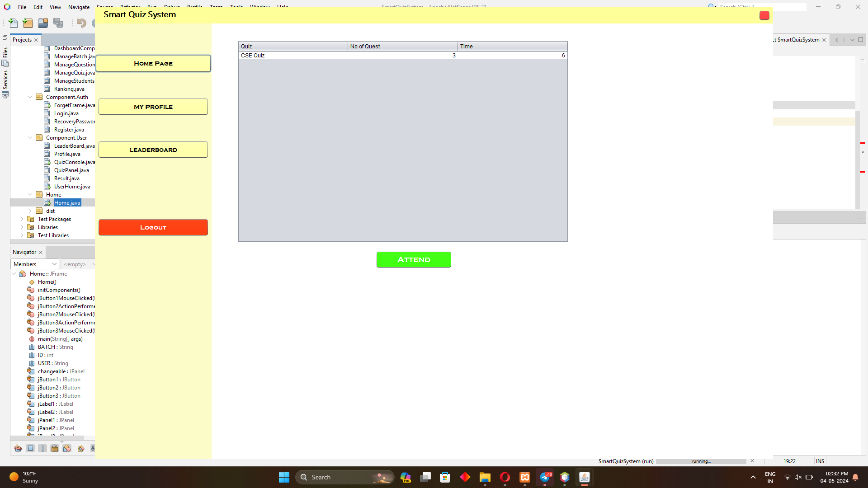Viewport: 868px width, 488px height.
Task: Expand the Test Packages tree node
Action: point(22,219)
